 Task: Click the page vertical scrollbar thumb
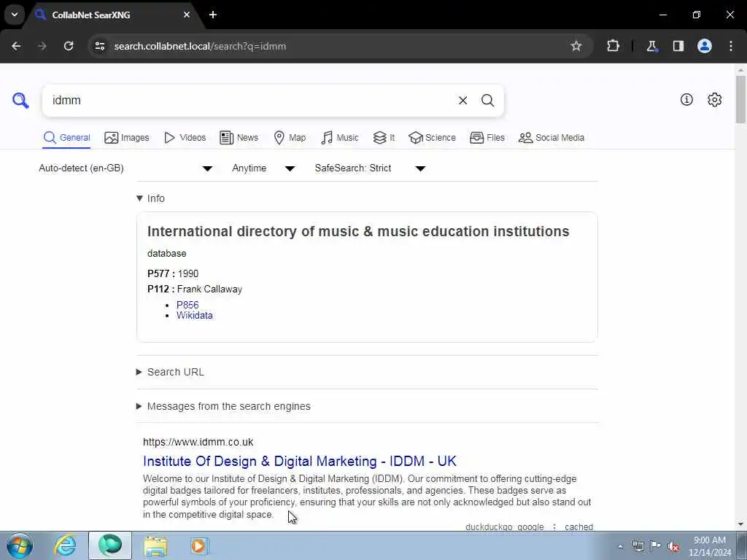click(740, 99)
